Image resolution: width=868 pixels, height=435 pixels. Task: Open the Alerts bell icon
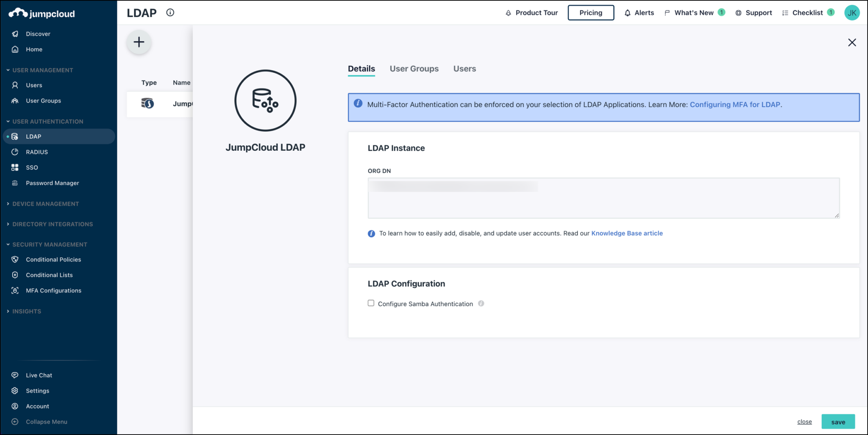click(627, 13)
